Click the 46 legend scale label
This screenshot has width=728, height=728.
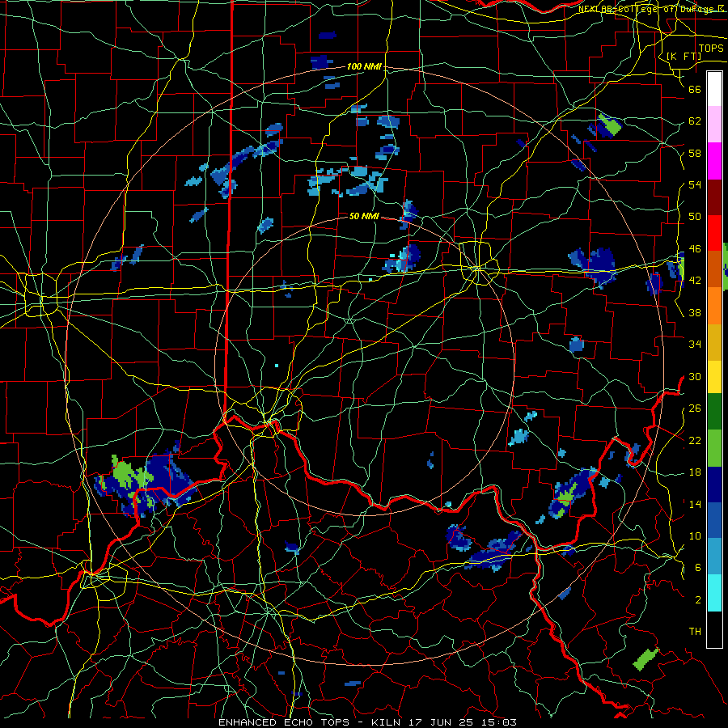[695, 249]
